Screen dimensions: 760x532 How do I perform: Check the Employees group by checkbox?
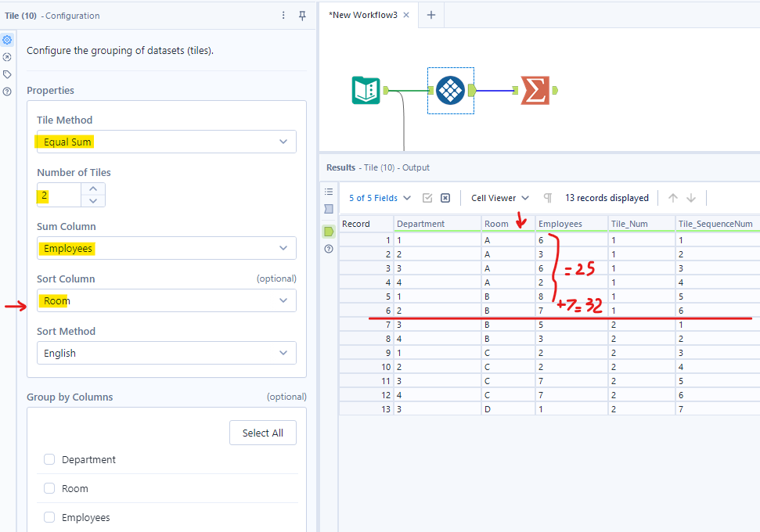point(49,517)
